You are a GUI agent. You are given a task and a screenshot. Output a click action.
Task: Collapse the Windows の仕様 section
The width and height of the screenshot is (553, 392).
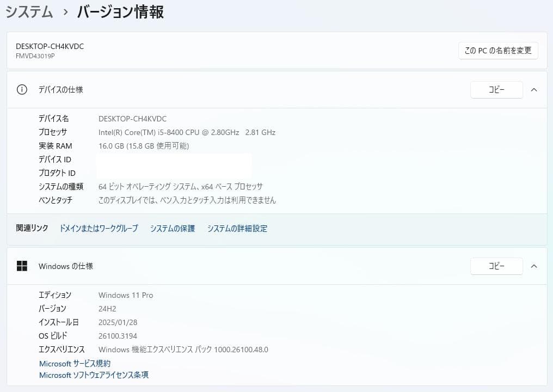(x=534, y=266)
